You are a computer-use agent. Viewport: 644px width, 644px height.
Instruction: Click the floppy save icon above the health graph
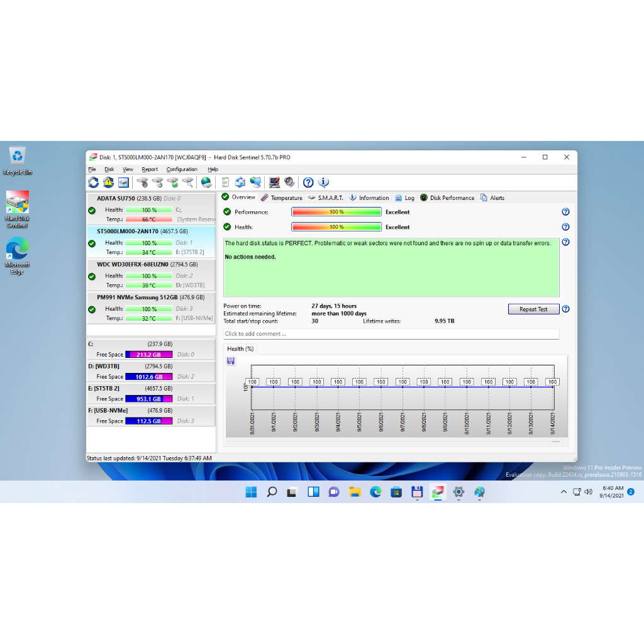[x=231, y=360]
